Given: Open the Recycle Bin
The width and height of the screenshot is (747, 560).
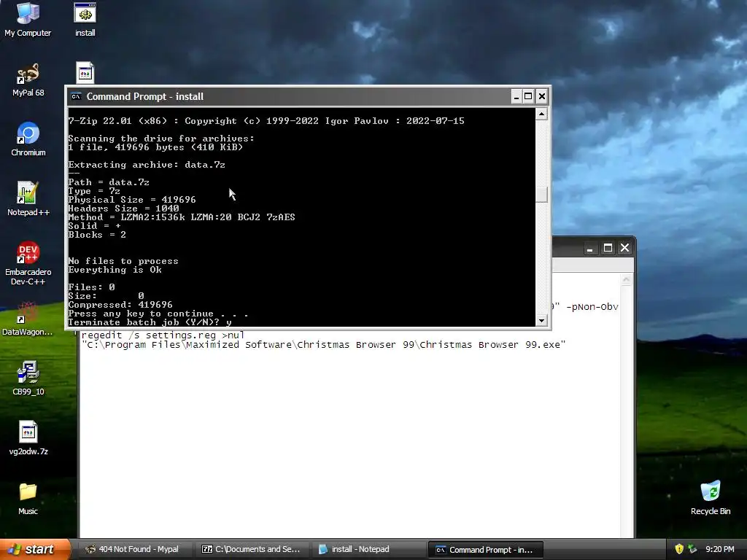Looking at the screenshot, I should click(711, 498).
